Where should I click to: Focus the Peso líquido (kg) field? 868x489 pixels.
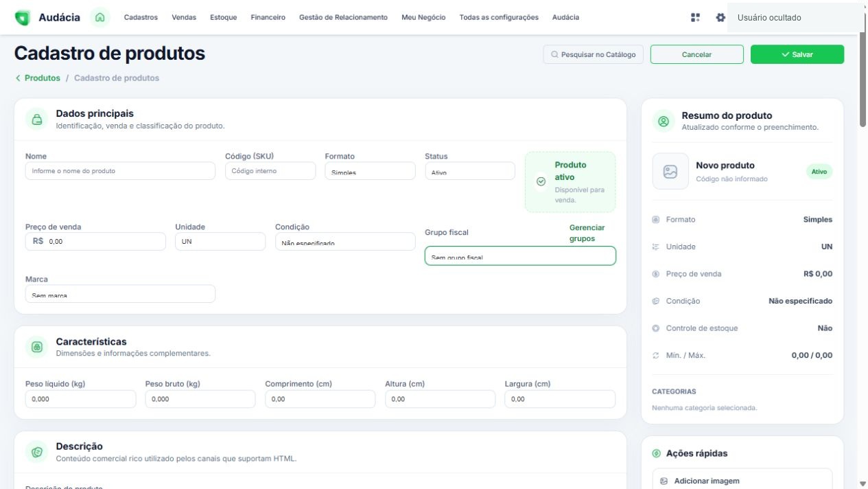[x=81, y=399]
